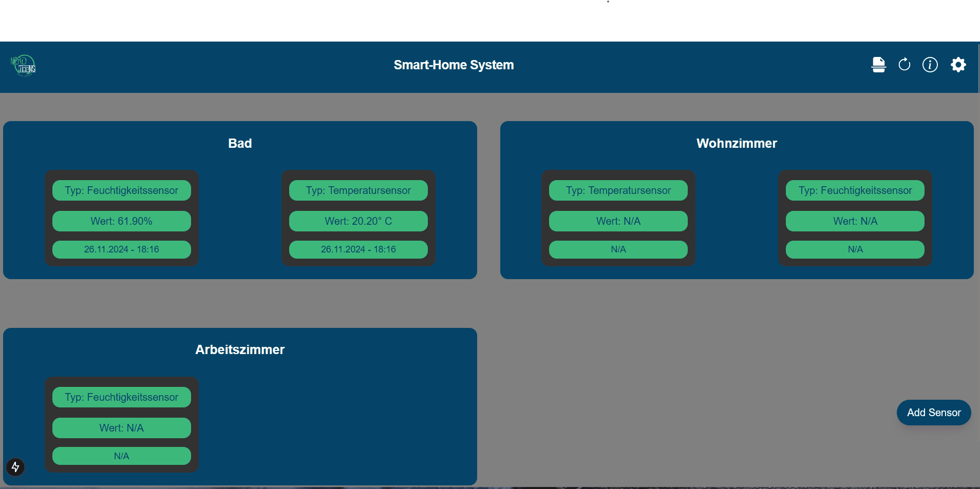Click timestamp below the 61.90% humidity value

click(x=122, y=249)
